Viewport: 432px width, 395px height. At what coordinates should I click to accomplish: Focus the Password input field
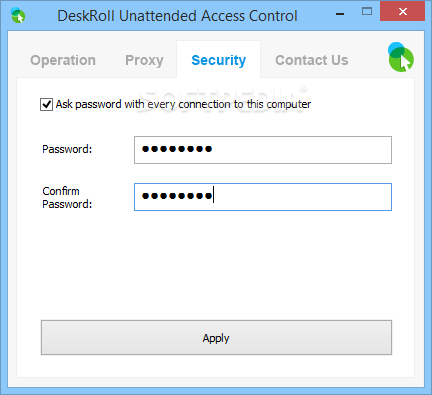[x=263, y=150]
